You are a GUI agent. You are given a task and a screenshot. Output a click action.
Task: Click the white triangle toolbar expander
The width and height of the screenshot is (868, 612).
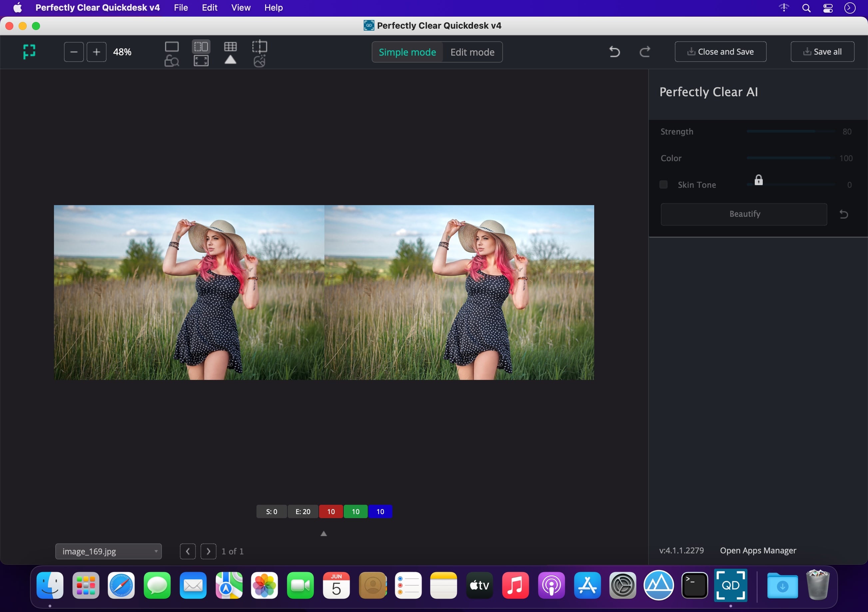pyautogui.click(x=230, y=60)
